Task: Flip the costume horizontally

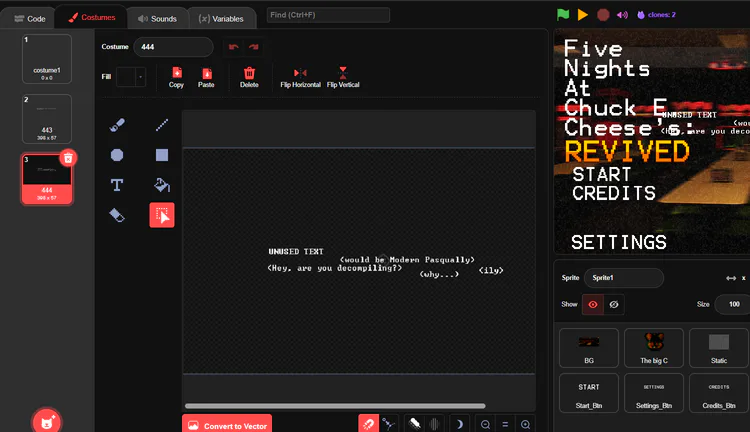Action: point(300,77)
